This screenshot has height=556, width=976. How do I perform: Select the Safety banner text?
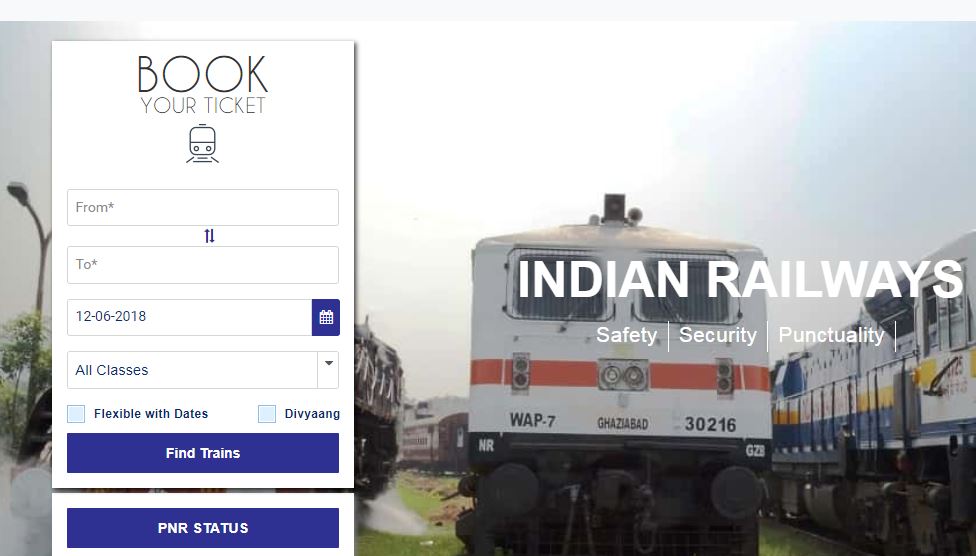tap(627, 335)
